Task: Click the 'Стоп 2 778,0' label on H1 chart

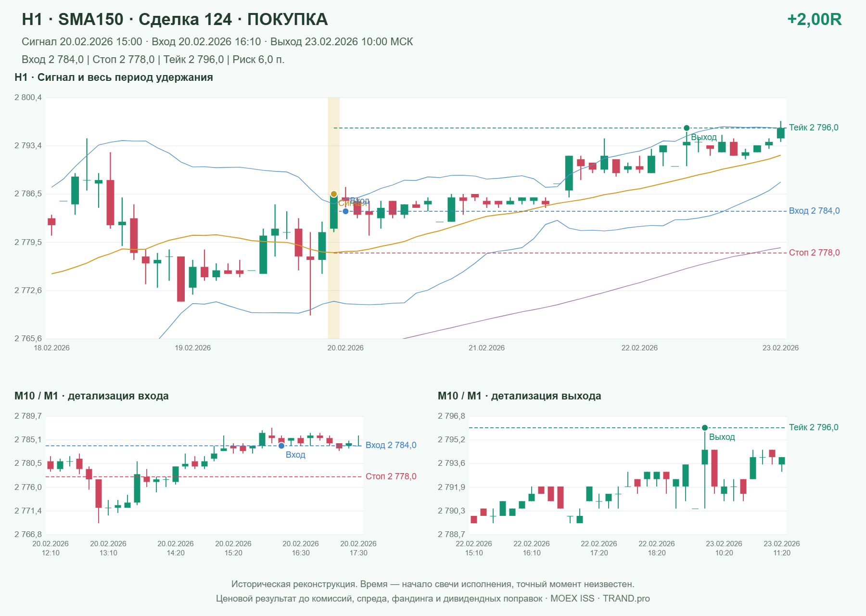Action: point(814,253)
